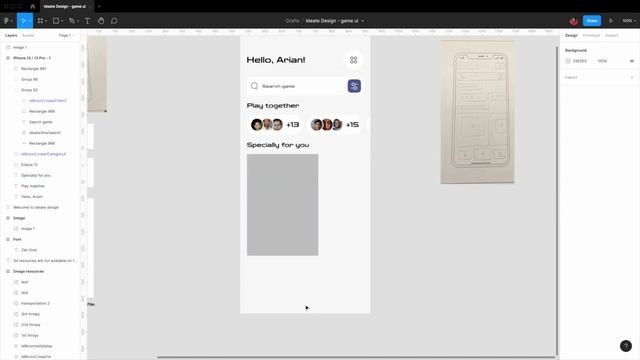This screenshot has width=640, height=360.
Task: Click the Image section frame icon in layers
Action: (8, 218)
